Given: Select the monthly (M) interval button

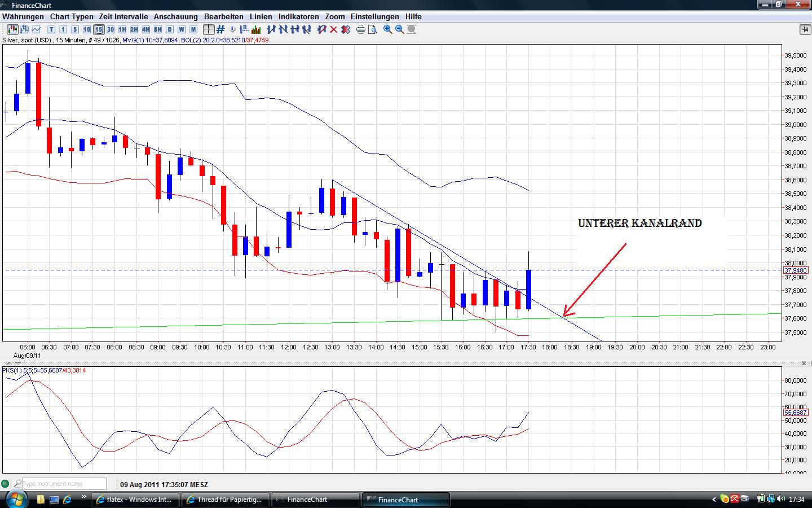Looking at the screenshot, I should 193,29.
